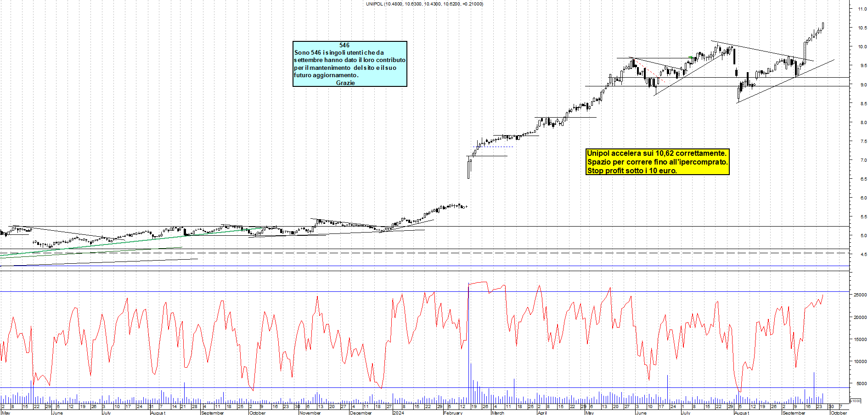Click the 'Grazie' line in the cyan box
Image resolution: width=868 pixels, height=415 pixels.
[x=345, y=83]
